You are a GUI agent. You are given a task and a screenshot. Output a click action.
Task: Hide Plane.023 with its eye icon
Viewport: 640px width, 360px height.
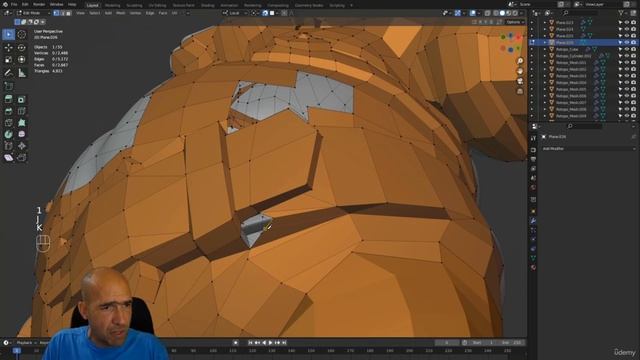pos(627,22)
